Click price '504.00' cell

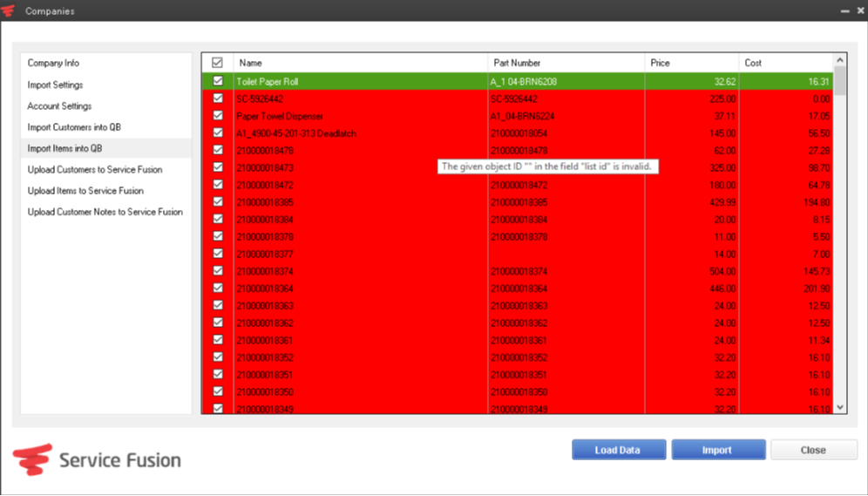coord(692,271)
